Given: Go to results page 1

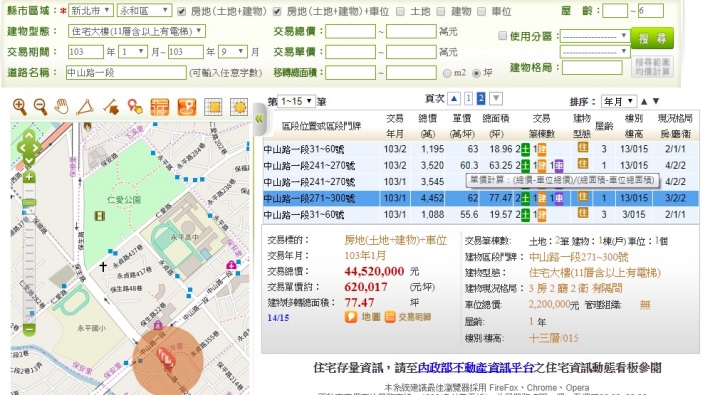Looking at the screenshot, I should tap(468, 98).
